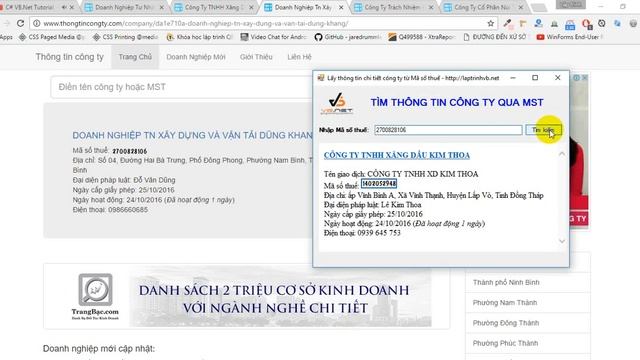View site information icon in address bar

pyautogui.click(x=36, y=24)
